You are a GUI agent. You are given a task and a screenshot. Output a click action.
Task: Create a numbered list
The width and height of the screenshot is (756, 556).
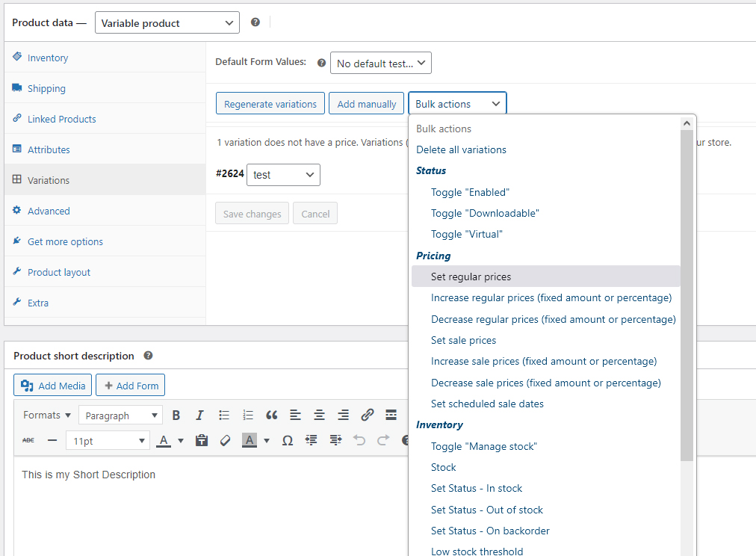[x=248, y=416]
